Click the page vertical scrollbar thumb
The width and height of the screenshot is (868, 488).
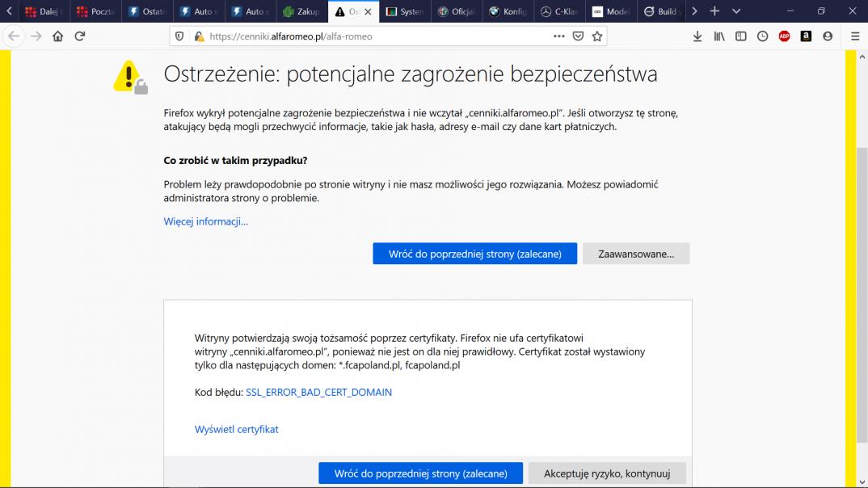click(x=862, y=295)
